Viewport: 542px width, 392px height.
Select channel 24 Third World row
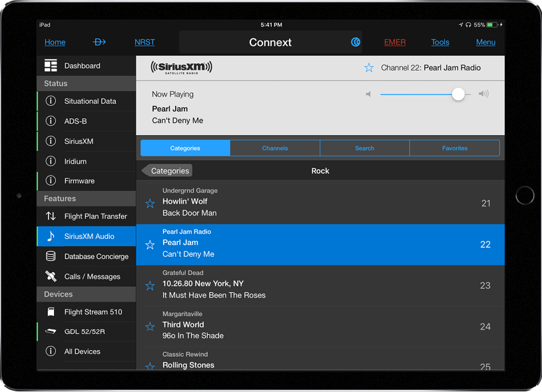pos(320,326)
